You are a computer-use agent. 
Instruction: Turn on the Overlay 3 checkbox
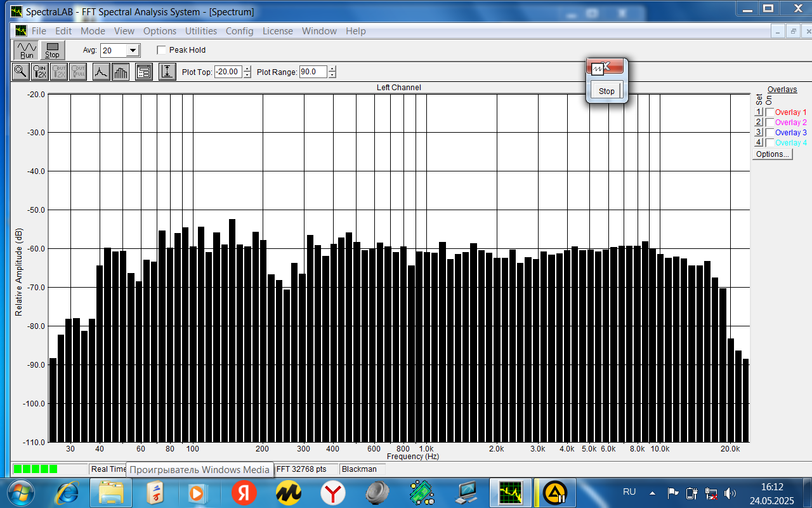point(769,133)
